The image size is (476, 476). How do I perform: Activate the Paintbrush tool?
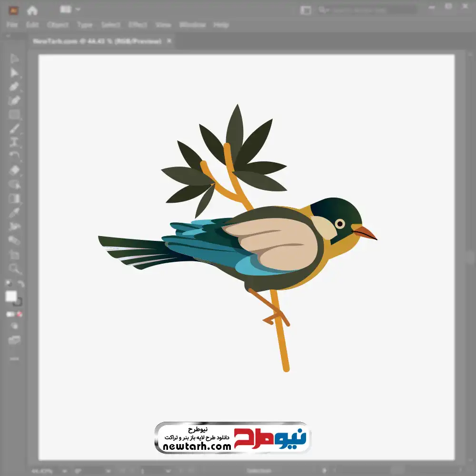coord(14,129)
